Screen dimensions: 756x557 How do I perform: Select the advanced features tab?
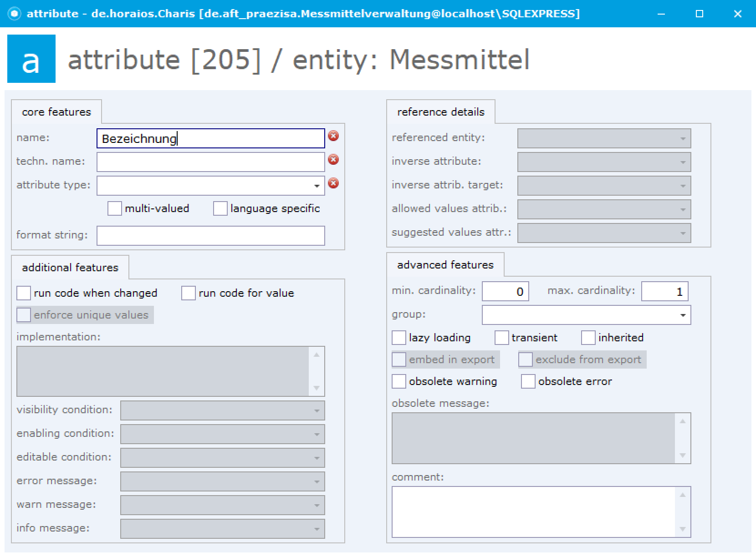pos(445,265)
